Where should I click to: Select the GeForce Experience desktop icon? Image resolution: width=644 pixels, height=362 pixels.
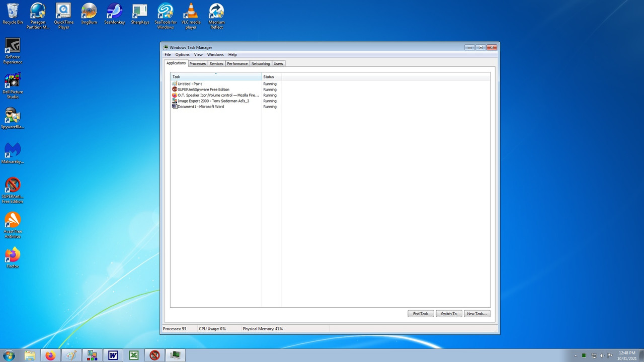(x=13, y=51)
